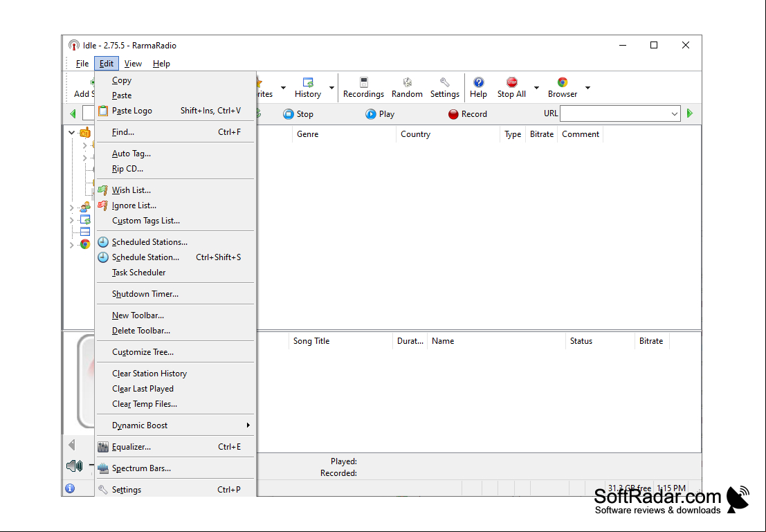Open dropdown arrow next to Favorites

click(x=283, y=88)
